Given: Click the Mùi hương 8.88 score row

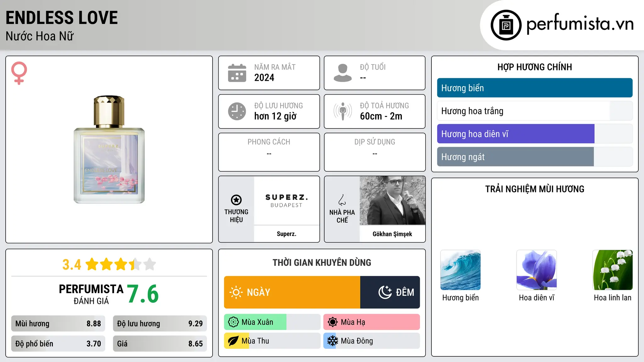Looking at the screenshot, I should coord(58,323).
